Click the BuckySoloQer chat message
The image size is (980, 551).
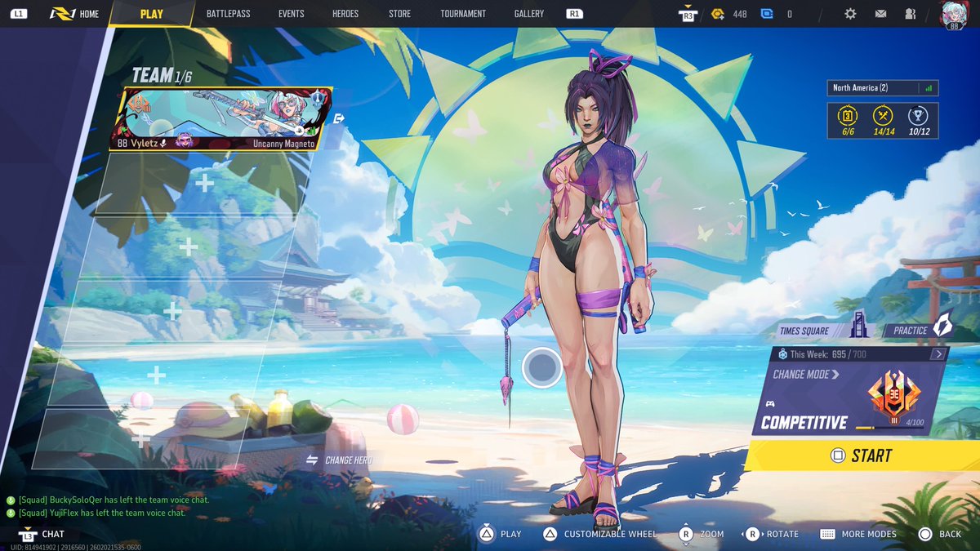107,500
